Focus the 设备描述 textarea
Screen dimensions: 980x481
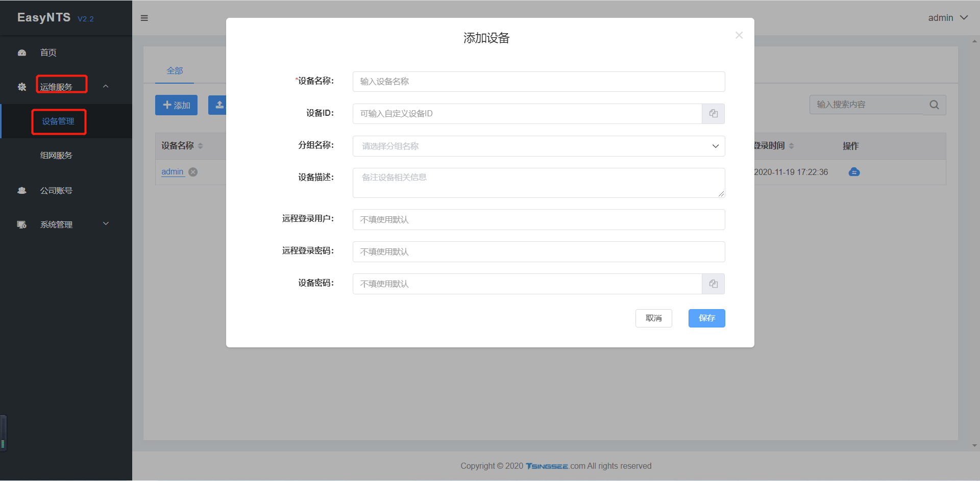pyautogui.click(x=539, y=183)
